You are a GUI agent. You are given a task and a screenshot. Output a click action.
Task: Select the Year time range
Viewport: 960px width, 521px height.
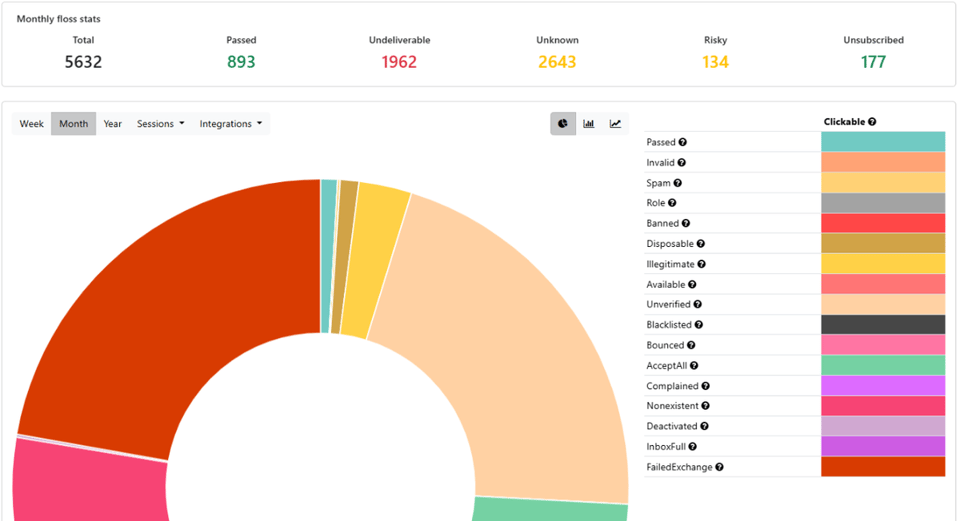pyautogui.click(x=113, y=124)
